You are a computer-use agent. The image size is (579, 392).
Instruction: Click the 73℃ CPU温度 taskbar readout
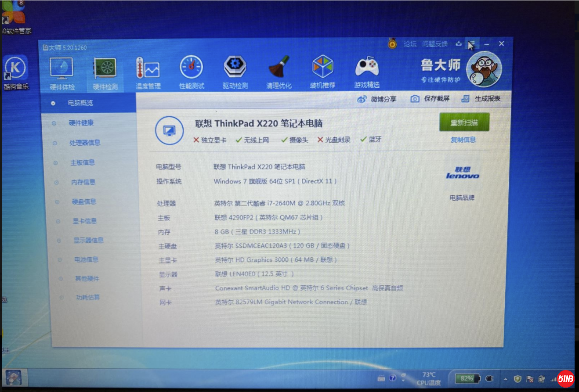point(429,378)
